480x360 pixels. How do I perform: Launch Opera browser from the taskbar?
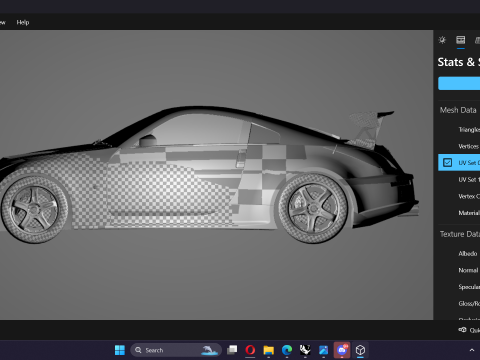[x=250, y=350]
